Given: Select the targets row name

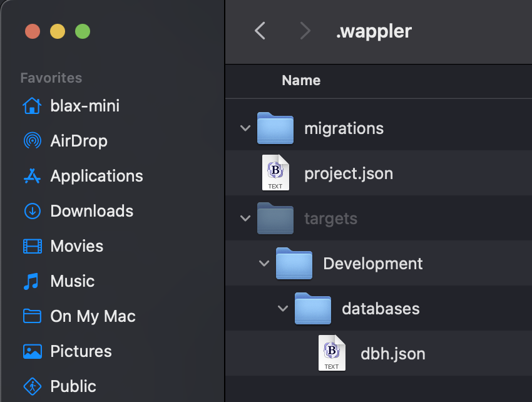Looking at the screenshot, I should 330,219.
